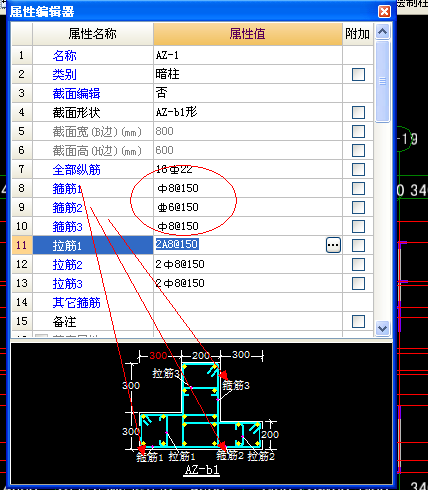Click the AZ-b1 section diagram label

pos(202,469)
